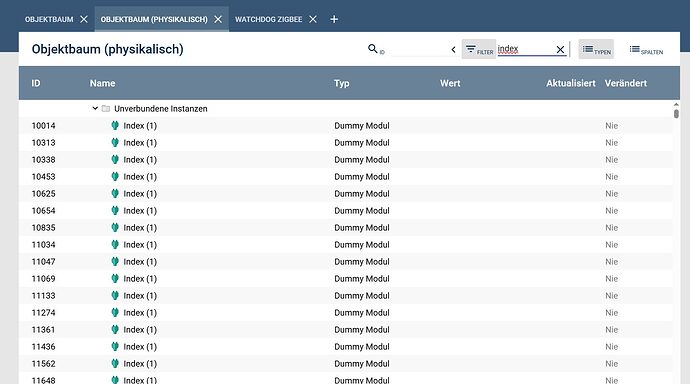Click module icon of row 10654

115,211
